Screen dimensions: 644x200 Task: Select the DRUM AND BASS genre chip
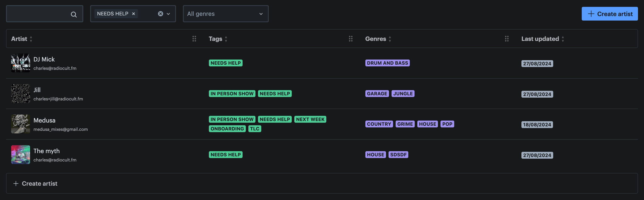(387, 63)
